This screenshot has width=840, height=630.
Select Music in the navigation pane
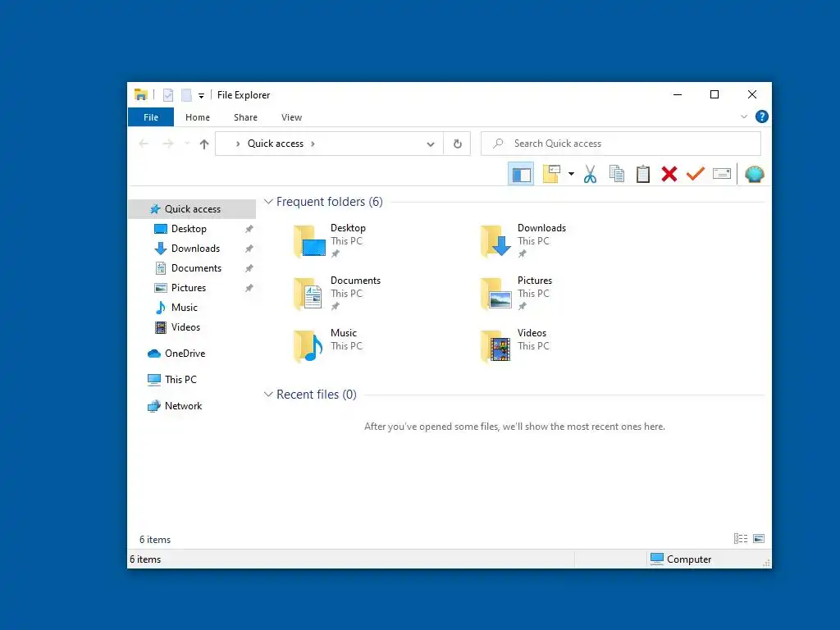pyautogui.click(x=185, y=308)
